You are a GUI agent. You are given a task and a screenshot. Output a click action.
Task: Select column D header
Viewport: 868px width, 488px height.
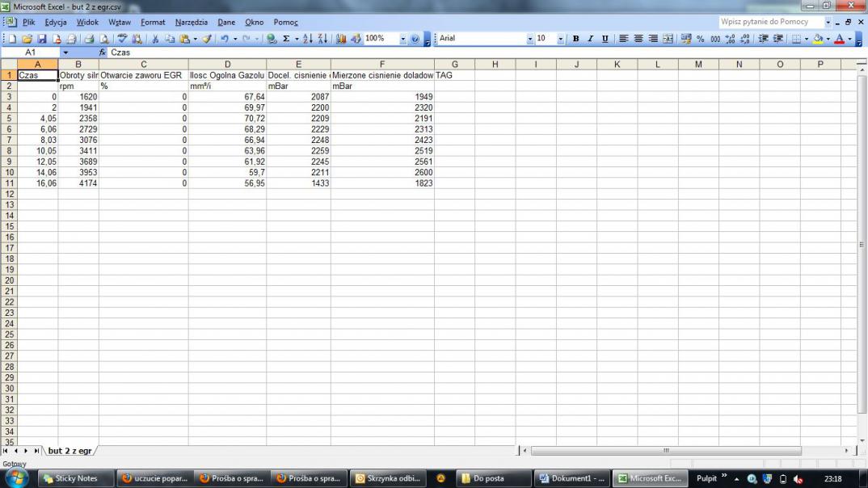pos(227,64)
